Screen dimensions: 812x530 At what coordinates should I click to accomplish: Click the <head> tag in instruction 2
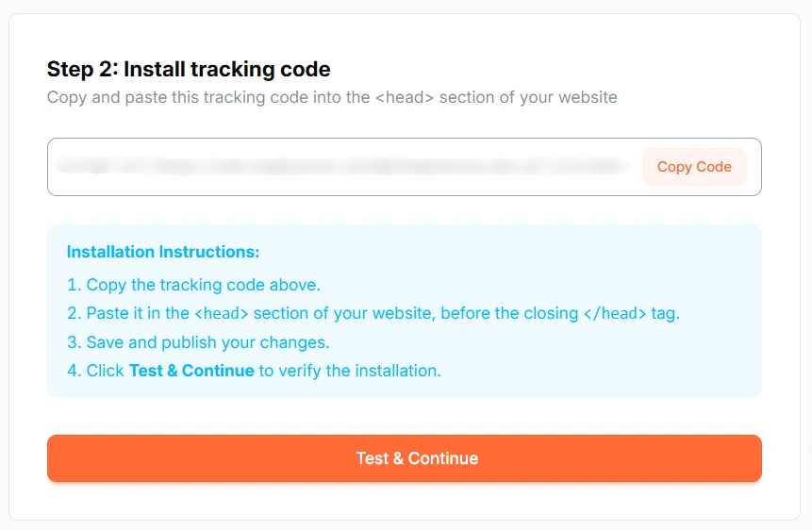tap(222, 313)
